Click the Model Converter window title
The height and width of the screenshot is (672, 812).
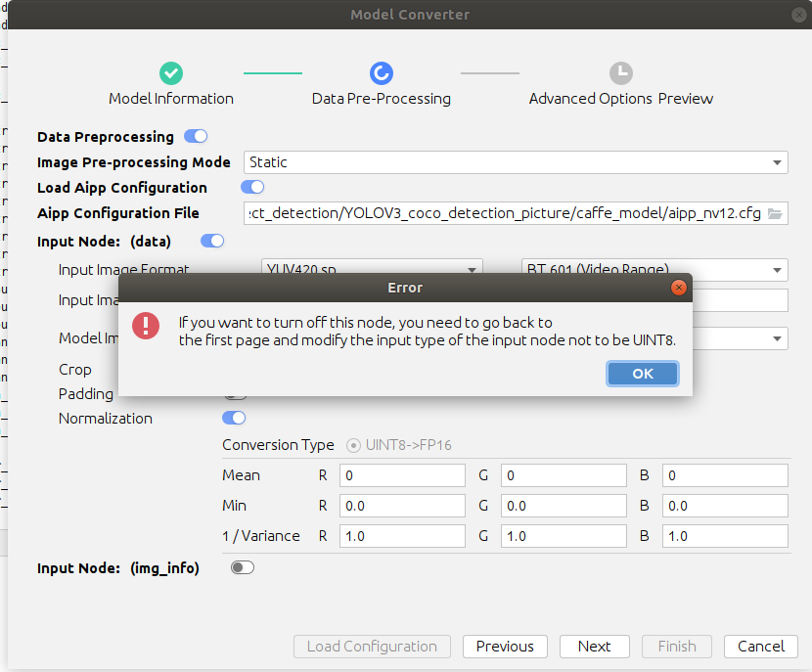(410, 15)
